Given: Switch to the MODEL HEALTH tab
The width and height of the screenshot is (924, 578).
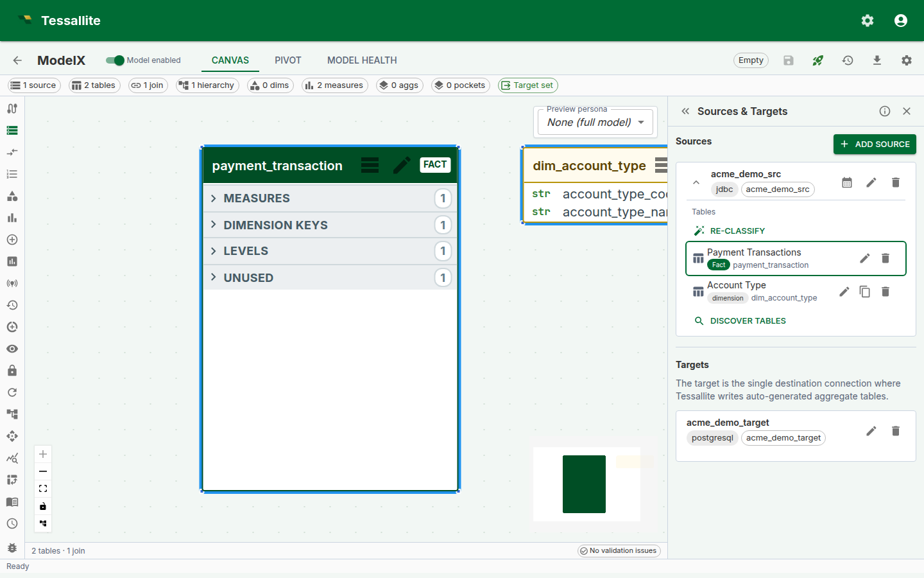Looking at the screenshot, I should coord(362,60).
